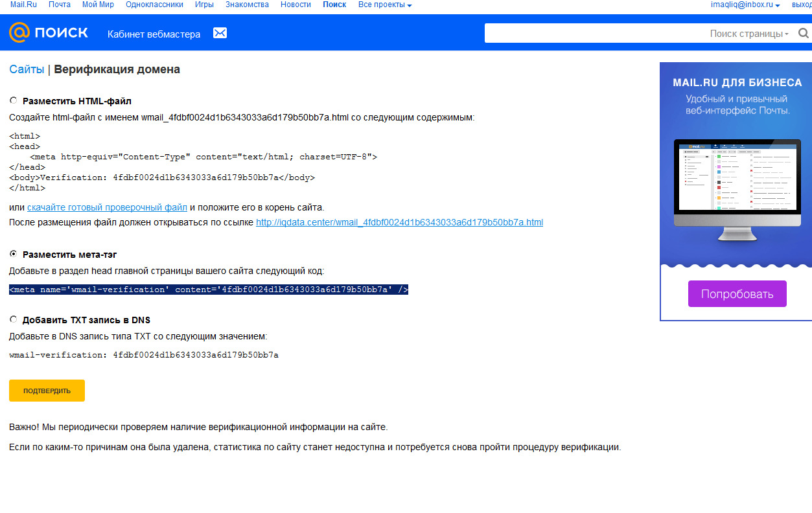The image size is (812, 513).
Task: Open 'Новости' in the top bar
Action: pos(296,5)
